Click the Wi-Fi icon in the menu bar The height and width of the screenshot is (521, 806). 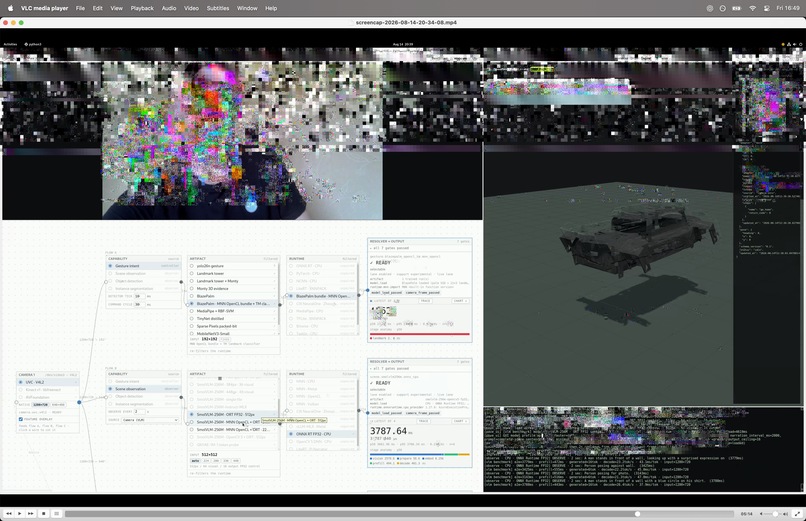753,8
